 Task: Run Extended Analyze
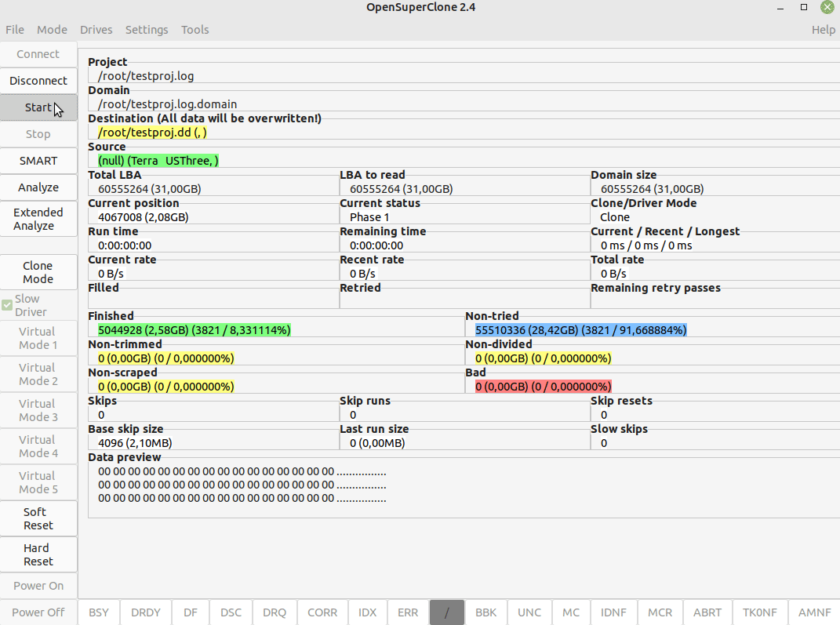click(38, 219)
